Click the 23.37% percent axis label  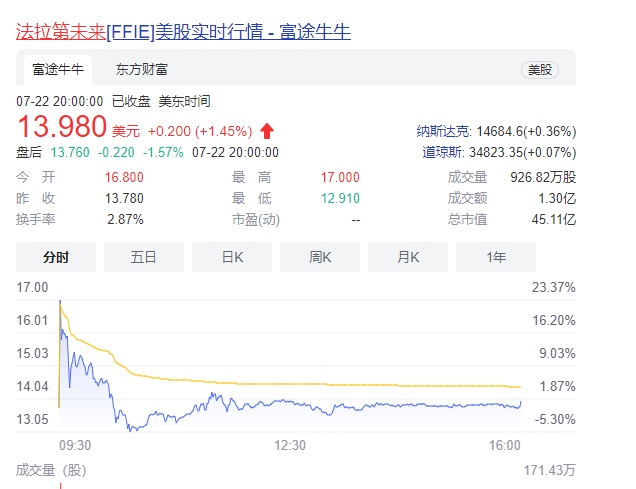click(554, 287)
